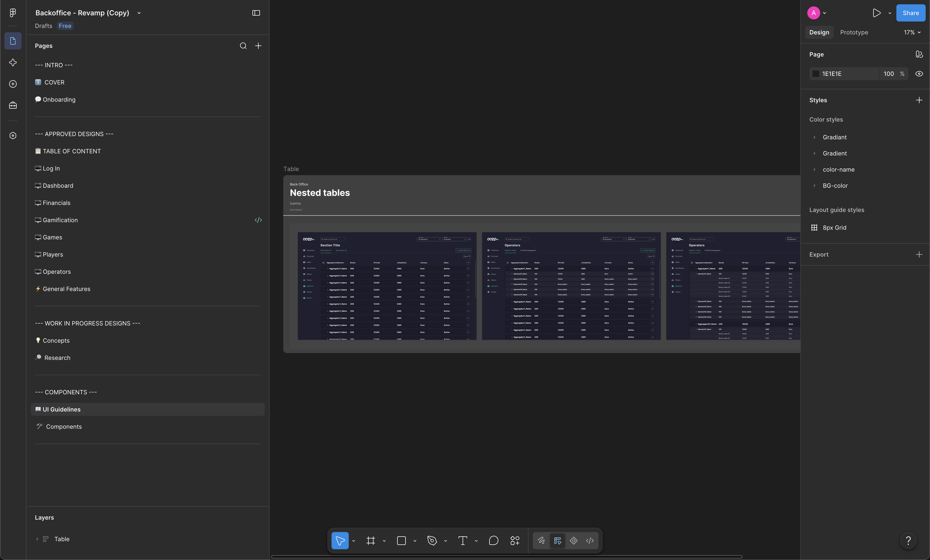Select the File pages icon in sidebar
This screenshot has width=930, height=560.
pyautogui.click(x=13, y=41)
